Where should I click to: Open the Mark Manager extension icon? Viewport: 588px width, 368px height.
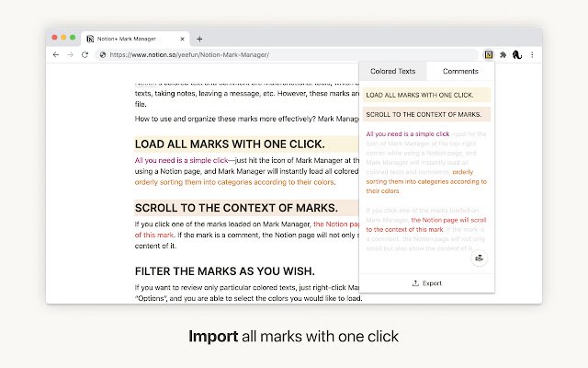[489, 55]
